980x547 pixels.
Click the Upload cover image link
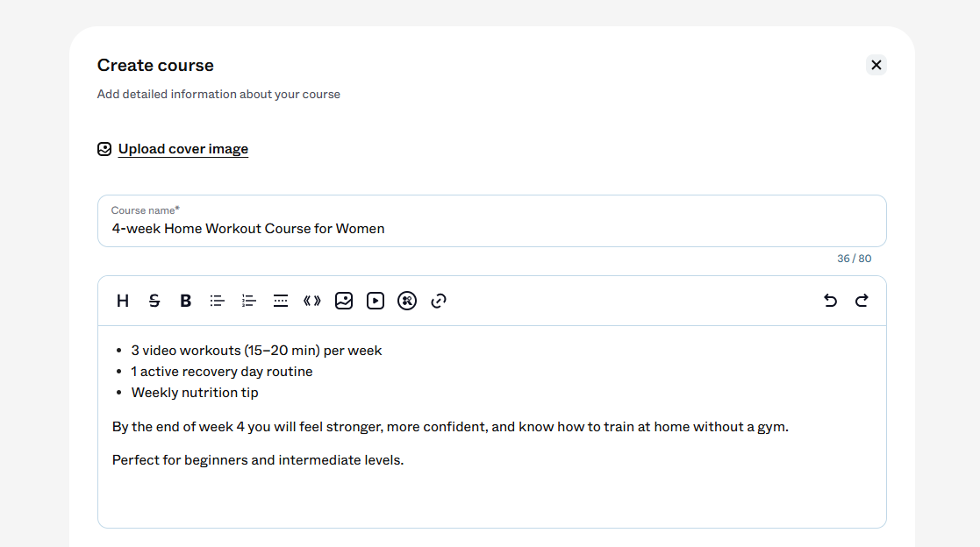(183, 149)
